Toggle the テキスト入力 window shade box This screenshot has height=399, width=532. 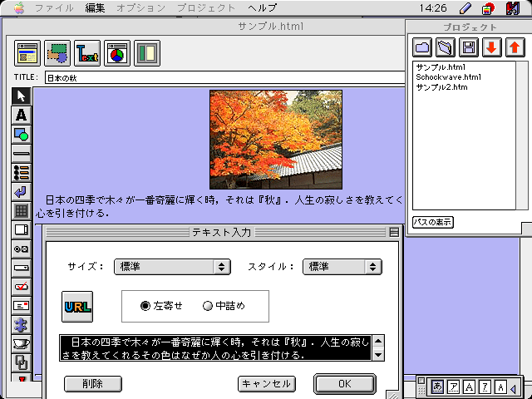pyautogui.click(x=394, y=233)
